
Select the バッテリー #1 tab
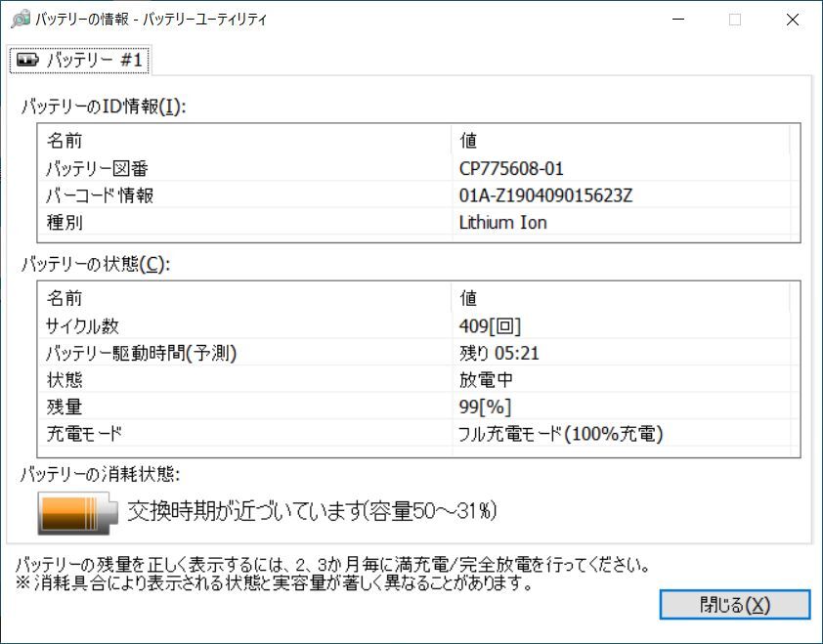[x=80, y=60]
